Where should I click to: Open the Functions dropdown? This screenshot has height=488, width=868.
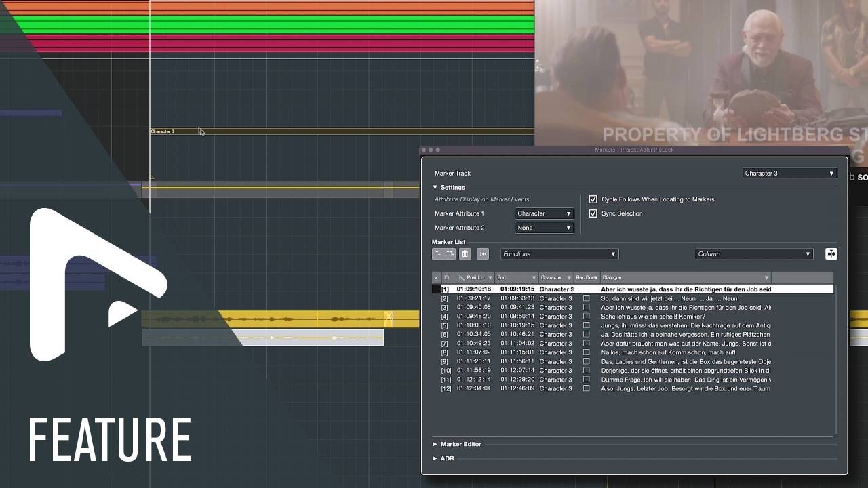[559, 253]
